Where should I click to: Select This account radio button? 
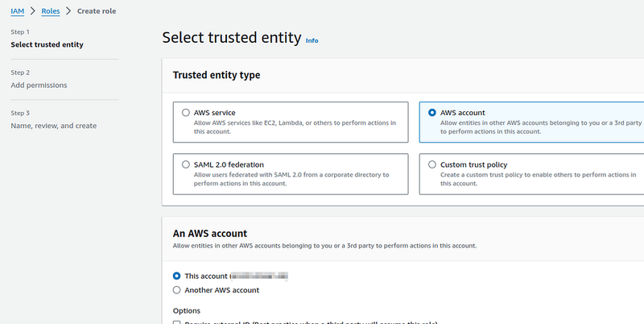(176, 276)
